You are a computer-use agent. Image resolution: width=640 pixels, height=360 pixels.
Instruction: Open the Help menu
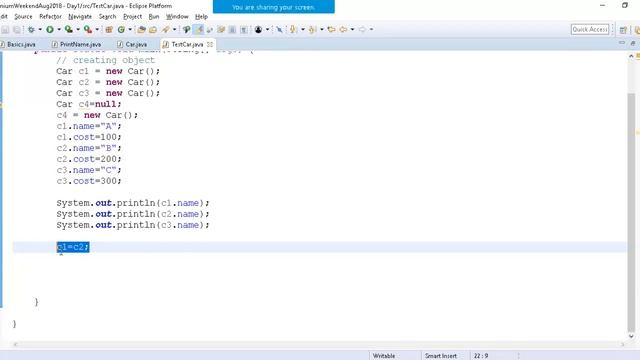[201, 16]
